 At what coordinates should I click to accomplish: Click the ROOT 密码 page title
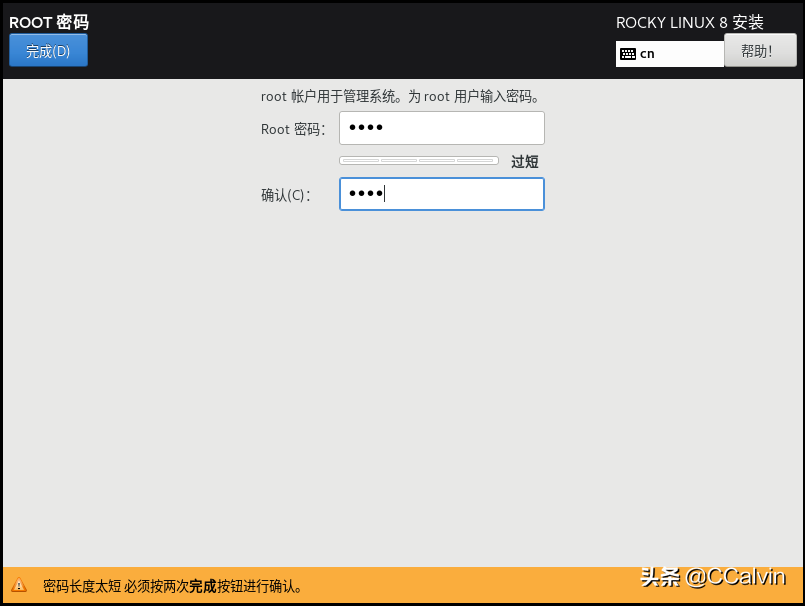(x=49, y=22)
